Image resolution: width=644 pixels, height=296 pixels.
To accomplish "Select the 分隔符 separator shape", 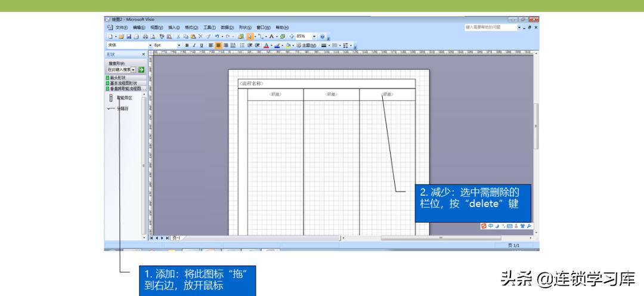I will pos(118,109).
